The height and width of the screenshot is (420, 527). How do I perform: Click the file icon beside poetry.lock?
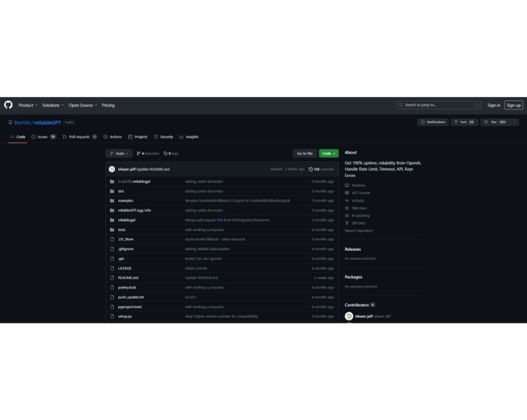click(112, 288)
